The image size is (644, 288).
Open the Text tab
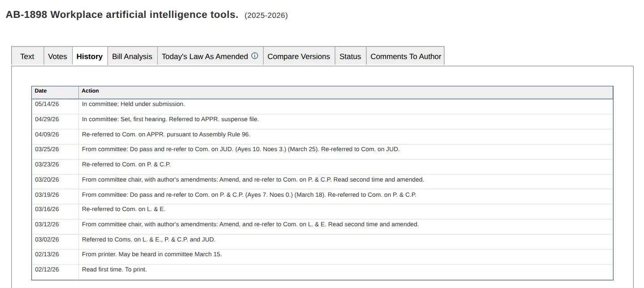tap(27, 56)
